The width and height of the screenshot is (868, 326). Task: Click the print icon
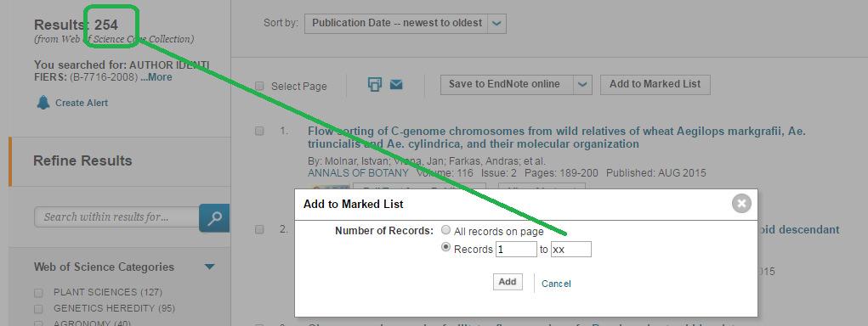coord(375,85)
